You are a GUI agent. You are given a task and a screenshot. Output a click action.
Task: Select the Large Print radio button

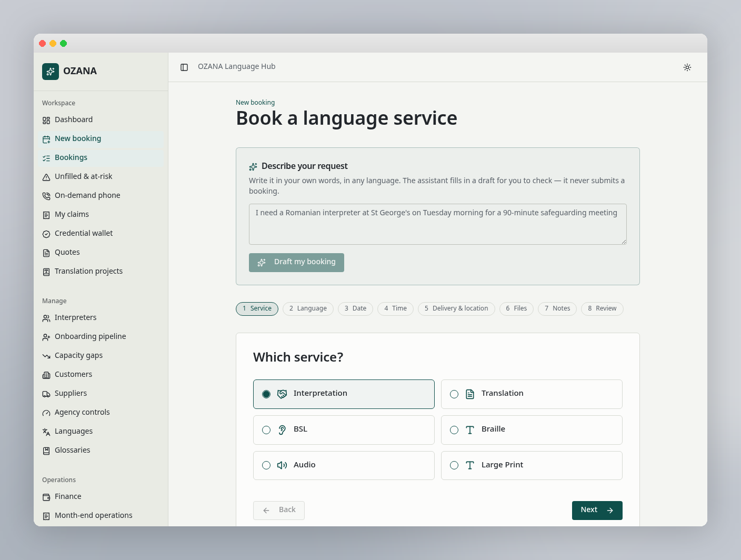[454, 465]
